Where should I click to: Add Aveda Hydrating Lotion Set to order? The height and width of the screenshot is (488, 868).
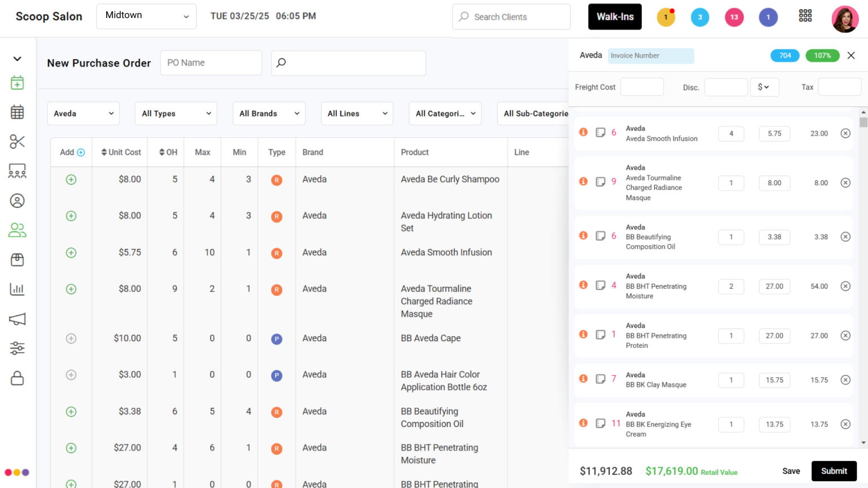pyautogui.click(x=71, y=216)
